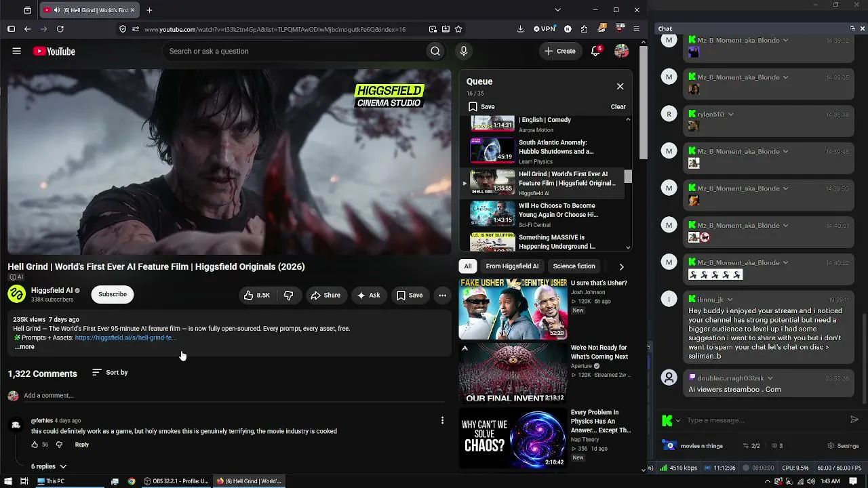The width and height of the screenshot is (868, 488).
Task: Pop out the Chat dock panel
Action: pyautogui.click(x=852, y=28)
